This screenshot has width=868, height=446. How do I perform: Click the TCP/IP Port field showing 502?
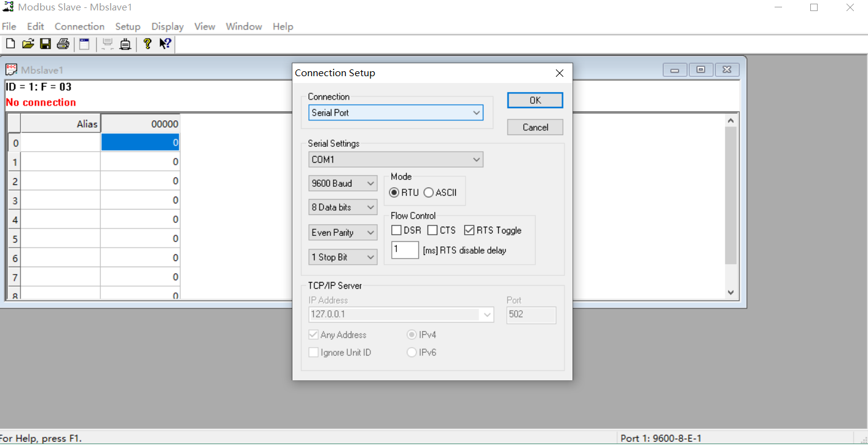click(531, 315)
